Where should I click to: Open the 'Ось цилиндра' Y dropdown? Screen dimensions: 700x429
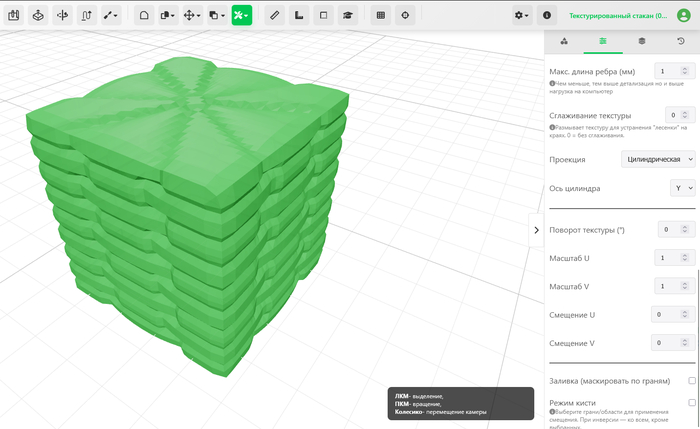pyautogui.click(x=683, y=188)
